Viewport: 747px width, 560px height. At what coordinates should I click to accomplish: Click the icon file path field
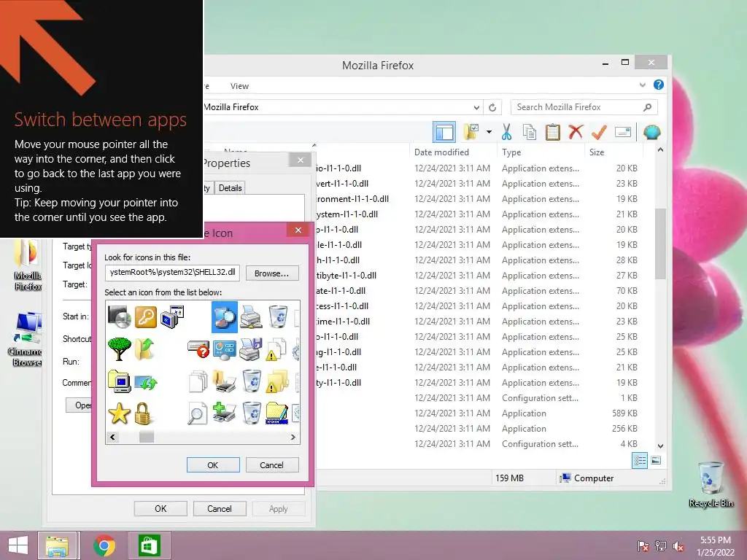(x=172, y=273)
